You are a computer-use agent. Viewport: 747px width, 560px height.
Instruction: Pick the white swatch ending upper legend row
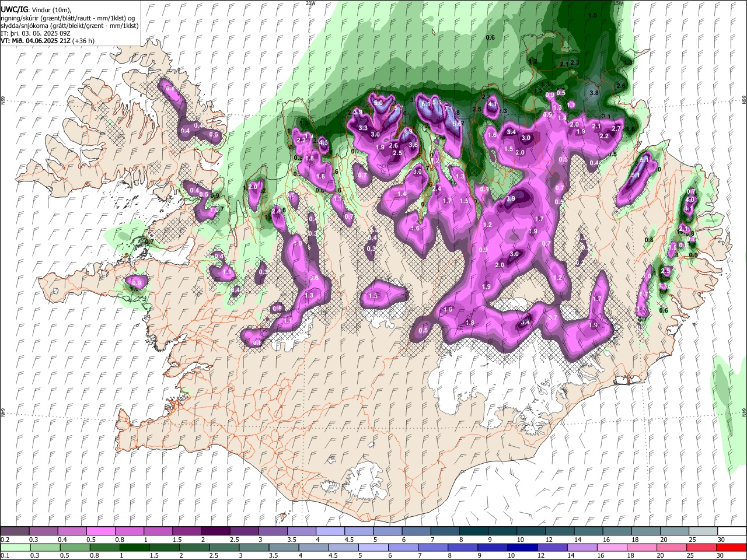(x=732, y=531)
